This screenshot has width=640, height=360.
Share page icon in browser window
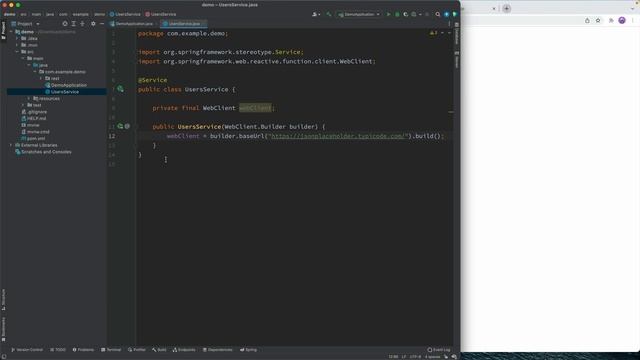(587, 20)
